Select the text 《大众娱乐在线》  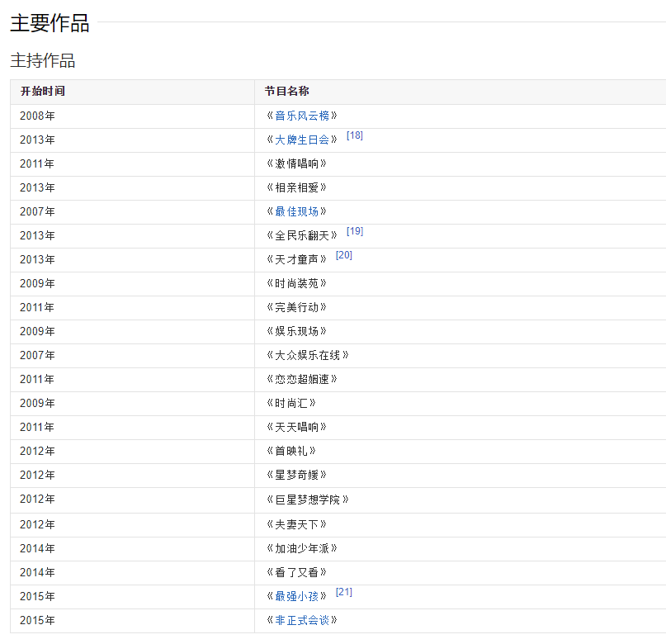tap(308, 355)
